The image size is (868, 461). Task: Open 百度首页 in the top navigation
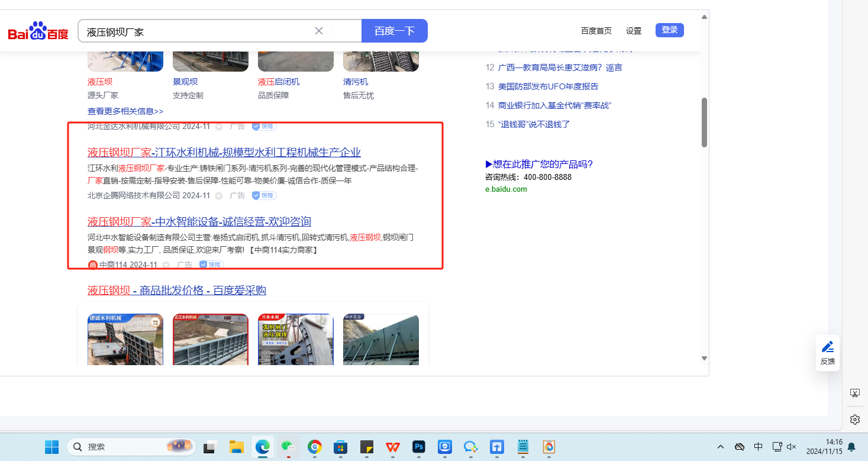pos(596,31)
